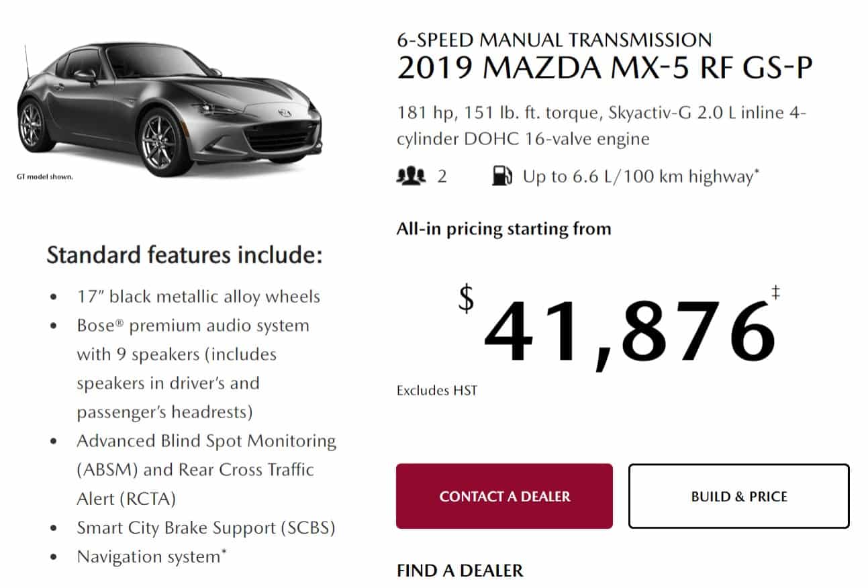Click the passenger seating capacity icon

(412, 177)
